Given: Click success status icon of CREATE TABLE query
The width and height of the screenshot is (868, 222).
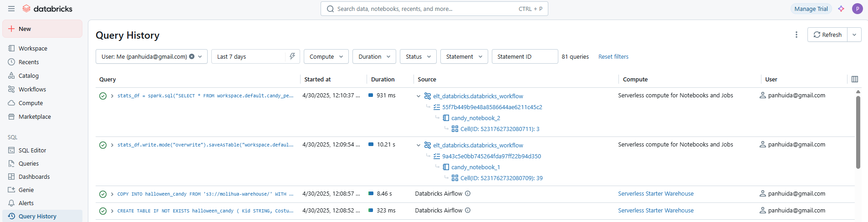Looking at the screenshot, I should click(x=103, y=211).
